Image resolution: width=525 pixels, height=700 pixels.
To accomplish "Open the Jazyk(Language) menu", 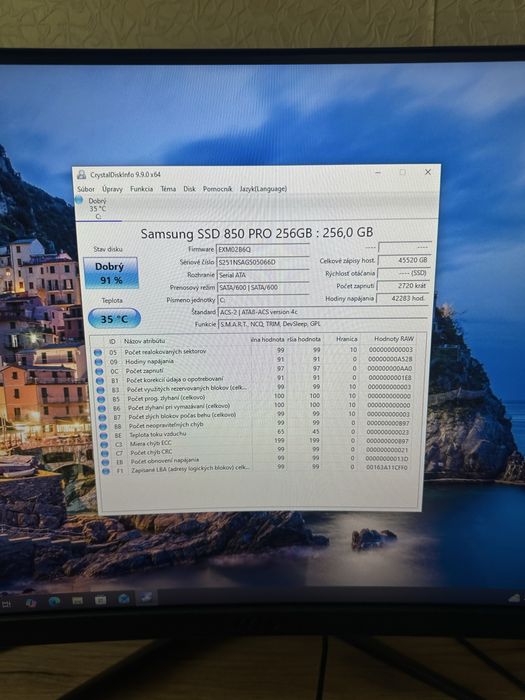I will click(263, 189).
